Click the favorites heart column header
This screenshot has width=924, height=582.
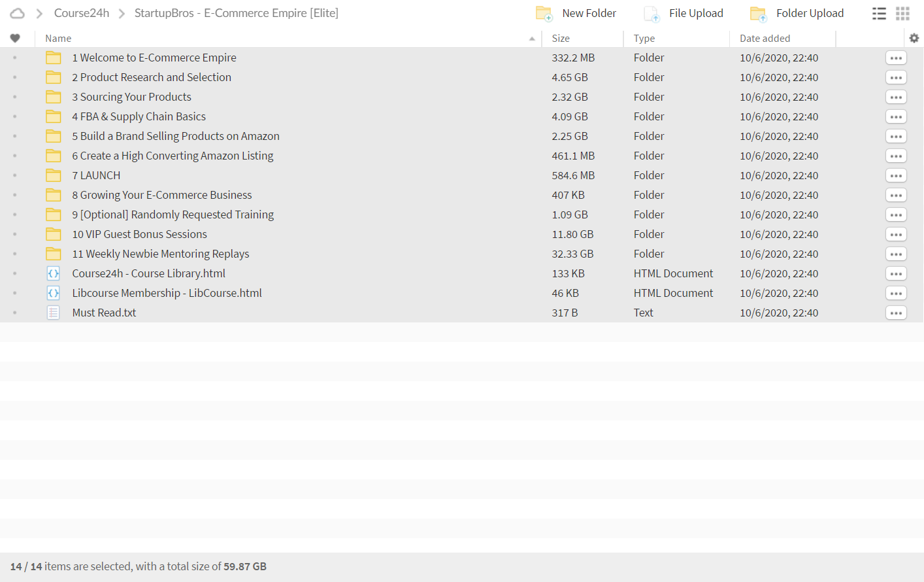click(x=15, y=38)
